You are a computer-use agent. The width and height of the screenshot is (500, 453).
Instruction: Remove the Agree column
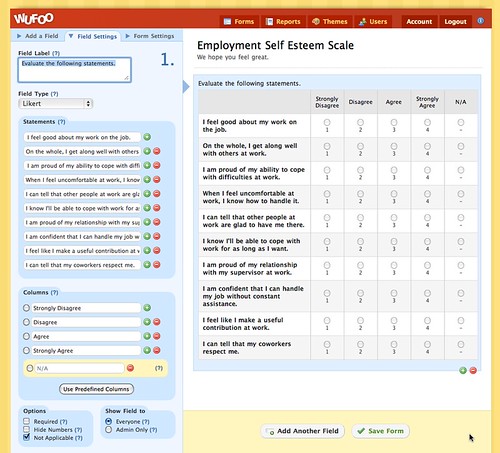tap(157, 336)
